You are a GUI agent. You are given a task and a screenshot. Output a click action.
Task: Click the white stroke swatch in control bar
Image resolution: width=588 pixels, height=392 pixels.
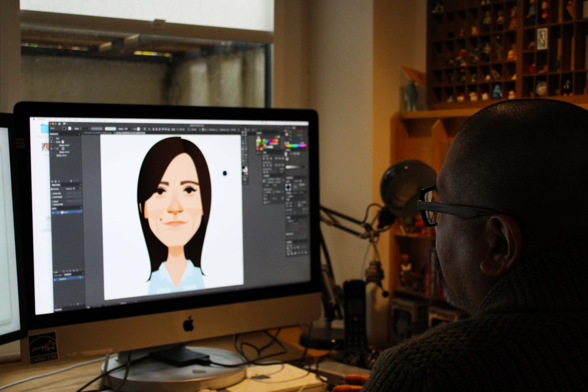69,129
